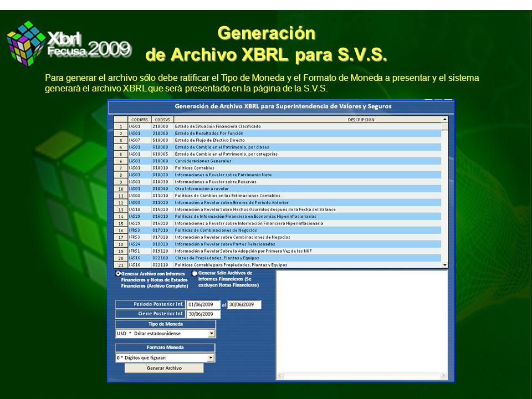Viewport: 532px width, 399px height.
Task: Click CODIFRS cell IFRS1 in row 19
Action: coord(140,251)
